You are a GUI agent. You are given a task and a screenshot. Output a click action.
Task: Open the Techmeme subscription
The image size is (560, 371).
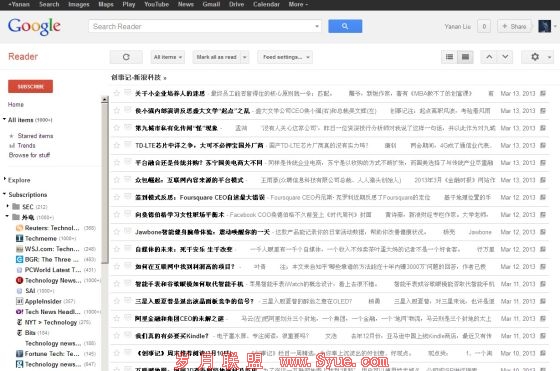click(x=46, y=238)
